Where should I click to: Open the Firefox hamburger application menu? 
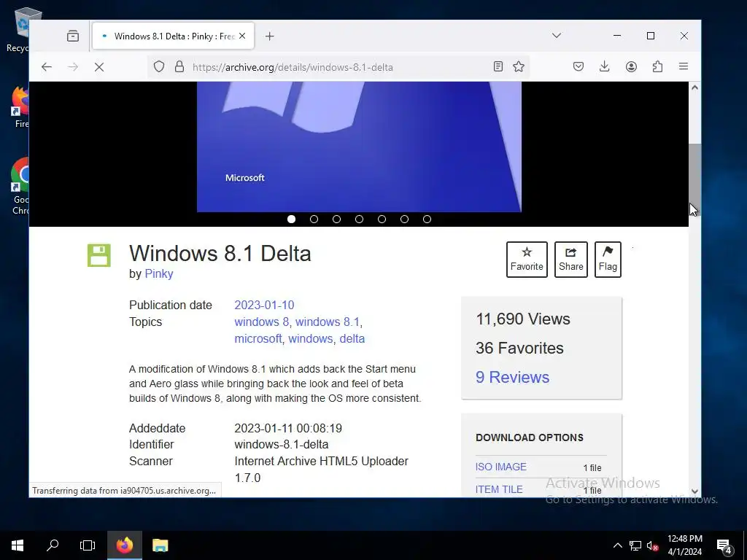[x=684, y=66]
